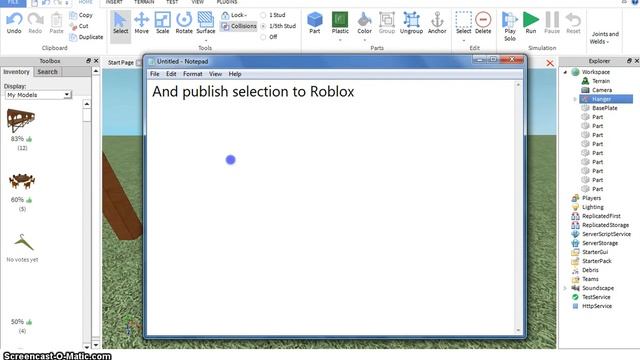The height and width of the screenshot is (360, 640).
Task: Click the Color paint bucket tool
Action: 364,23
